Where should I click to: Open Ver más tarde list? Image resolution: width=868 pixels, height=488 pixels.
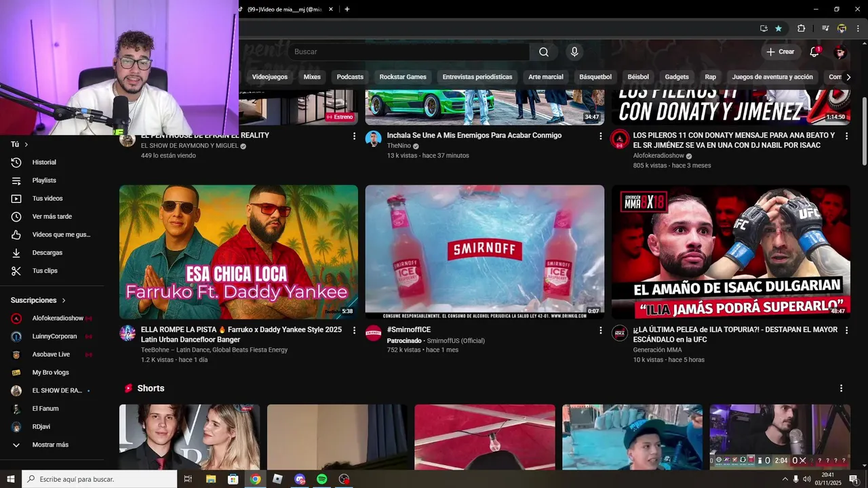[52, 217]
